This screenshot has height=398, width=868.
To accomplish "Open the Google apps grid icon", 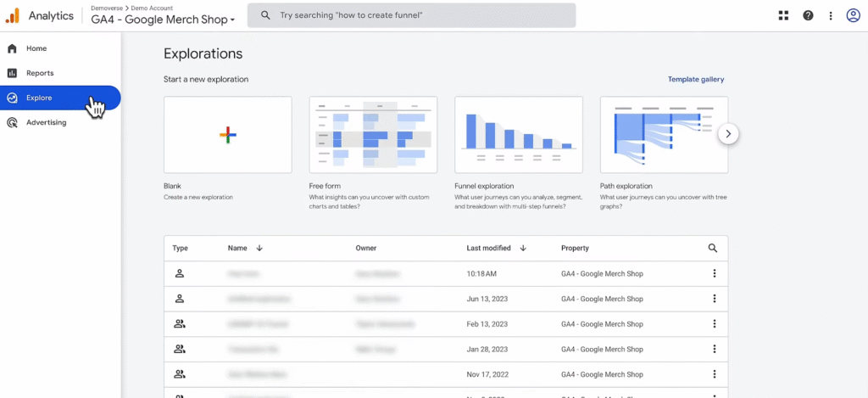I will coord(783,15).
